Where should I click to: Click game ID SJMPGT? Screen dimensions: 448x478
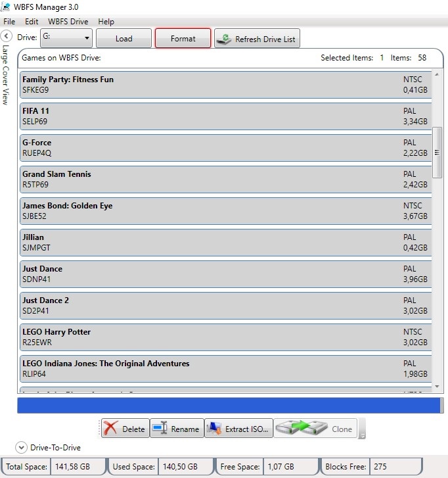tap(36, 247)
